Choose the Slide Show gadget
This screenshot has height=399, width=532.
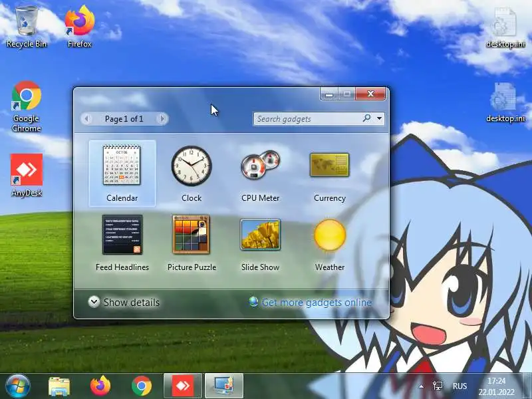260,243
